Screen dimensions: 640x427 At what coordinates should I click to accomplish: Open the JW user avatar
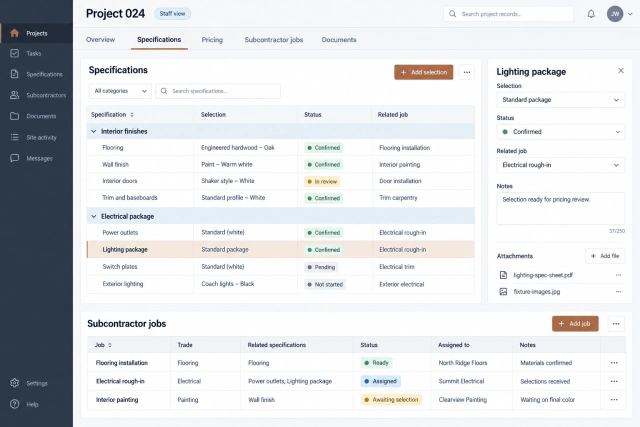[615, 14]
